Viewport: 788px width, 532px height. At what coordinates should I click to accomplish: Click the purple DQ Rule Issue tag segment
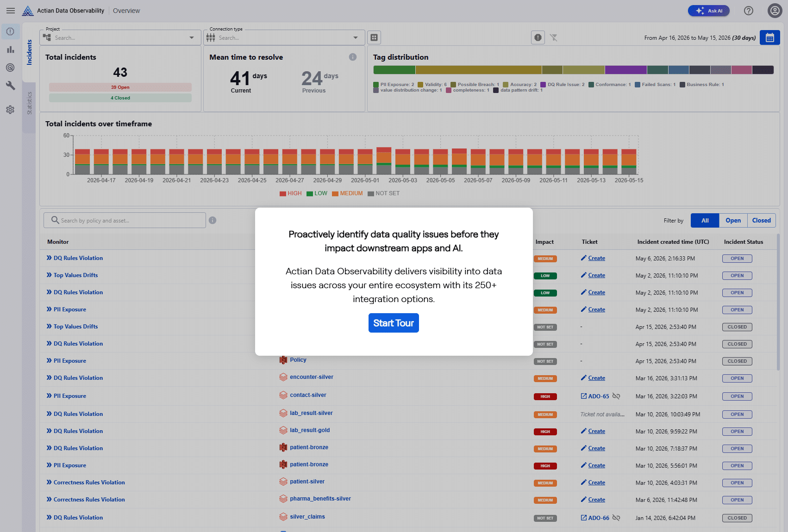click(x=625, y=70)
